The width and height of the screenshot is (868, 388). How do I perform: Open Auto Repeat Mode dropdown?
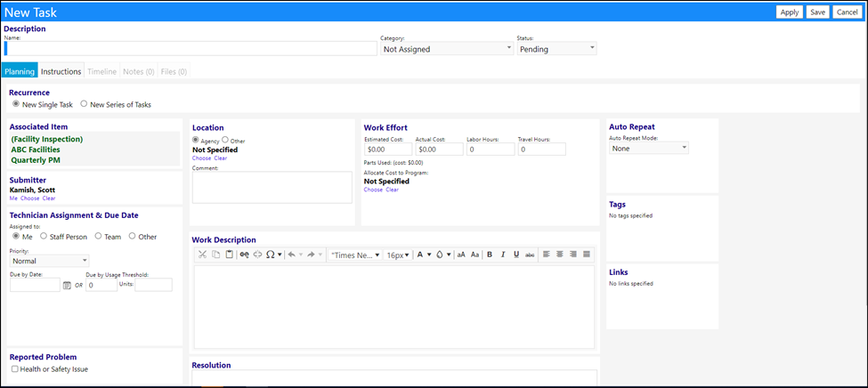(x=649, y=149)
